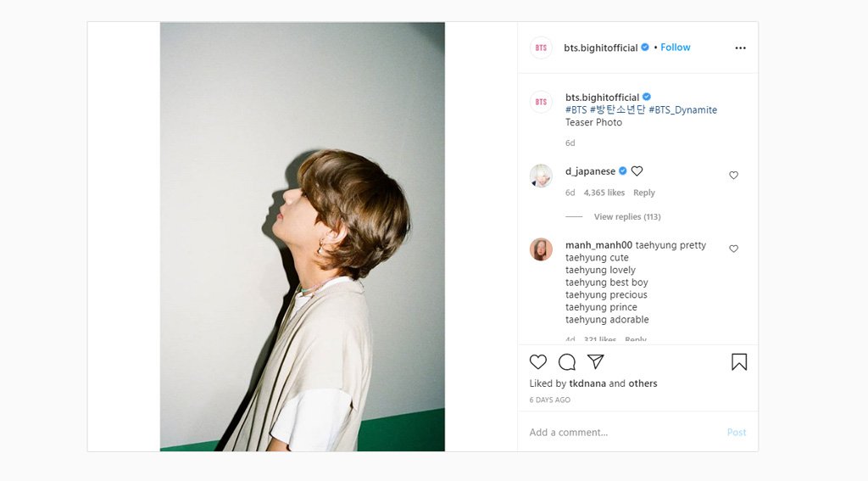
Task: Like the post with the heart icon
Action: click(538, 362)
